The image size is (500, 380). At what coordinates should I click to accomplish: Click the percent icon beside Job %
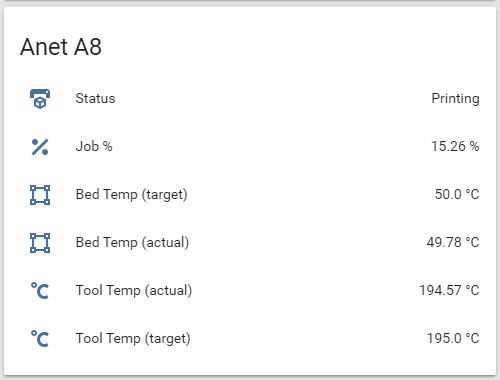pyautogui.click(x=40, y=147)
